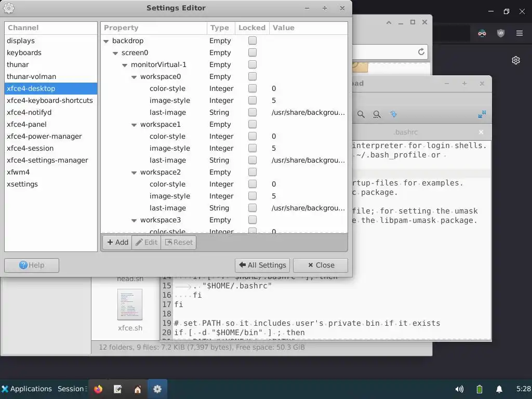Viewport: 532px width, 399px height.
Task: Click the battery indicator in system tray
Action: [x=480, y=389]
